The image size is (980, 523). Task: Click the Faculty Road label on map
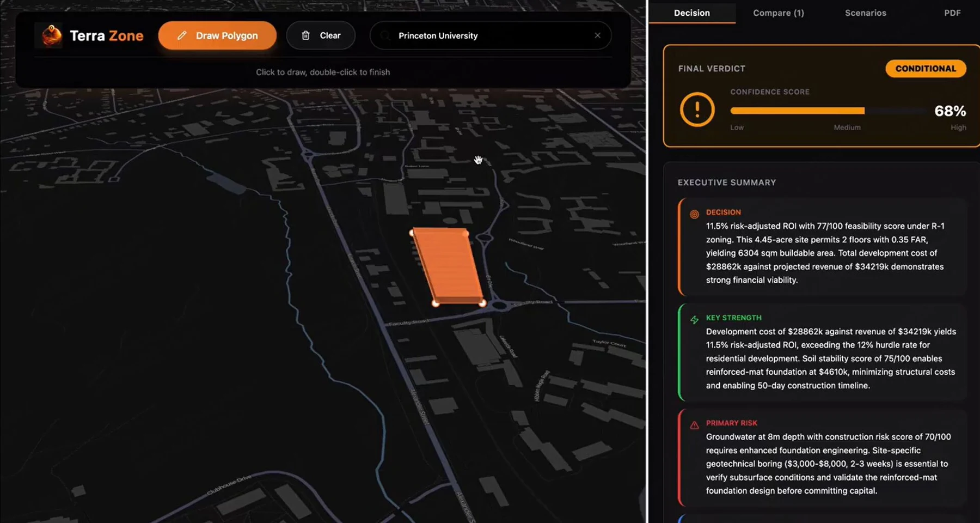[x=408, y=323]
